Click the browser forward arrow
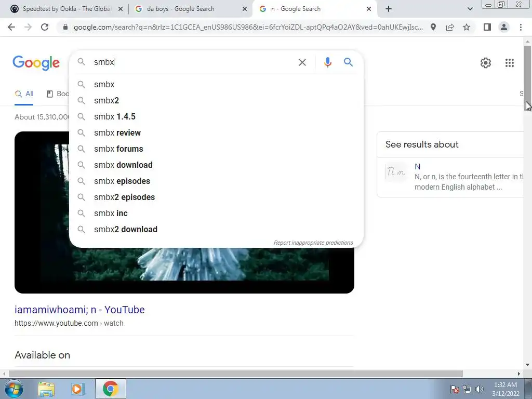 pyautogui.click(x=28, y=27)
